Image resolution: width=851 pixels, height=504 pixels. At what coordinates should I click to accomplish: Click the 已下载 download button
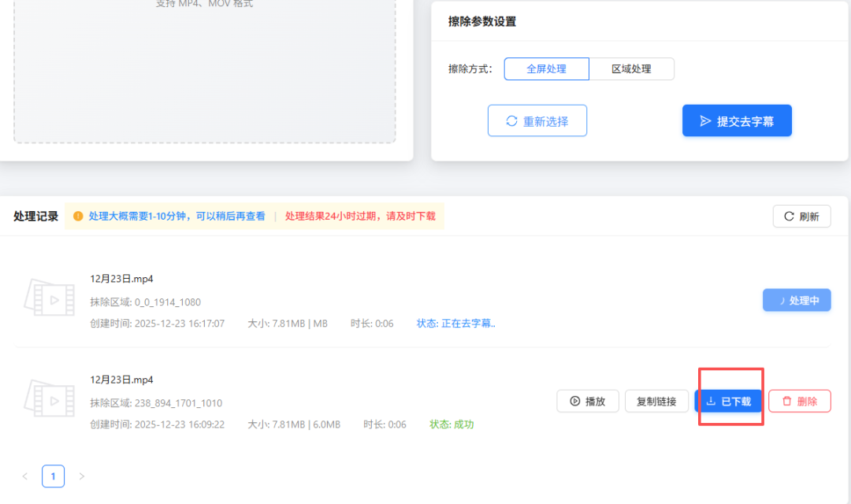pos(728,401)
